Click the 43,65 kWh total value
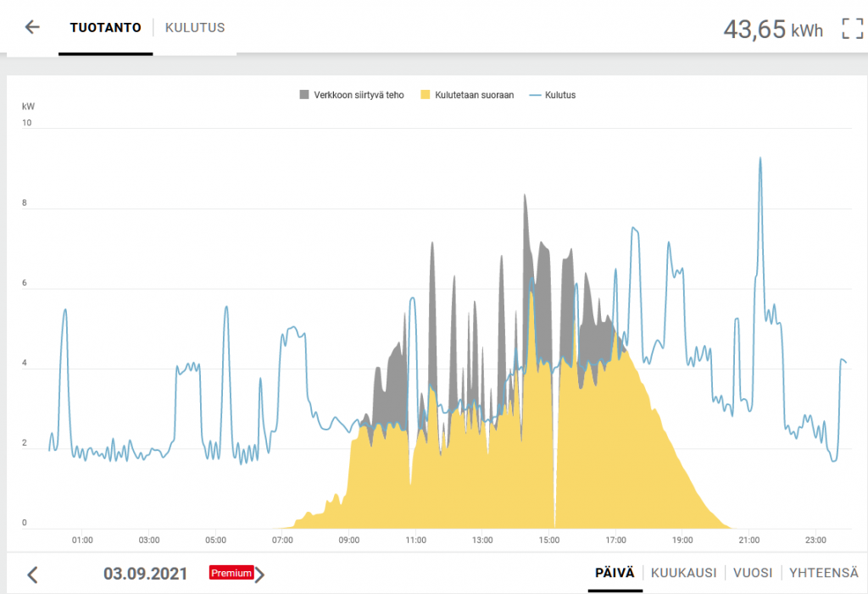The width and height of the screenshot is (868, 594). point(772,29)
